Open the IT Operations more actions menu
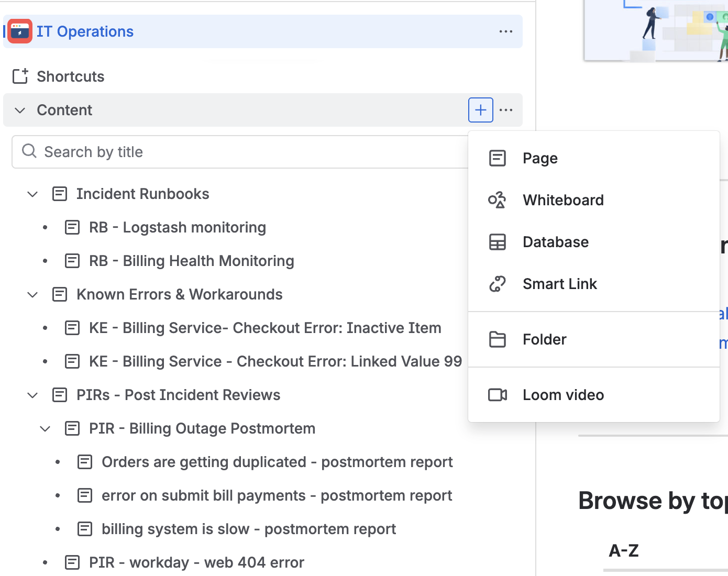 505,31
